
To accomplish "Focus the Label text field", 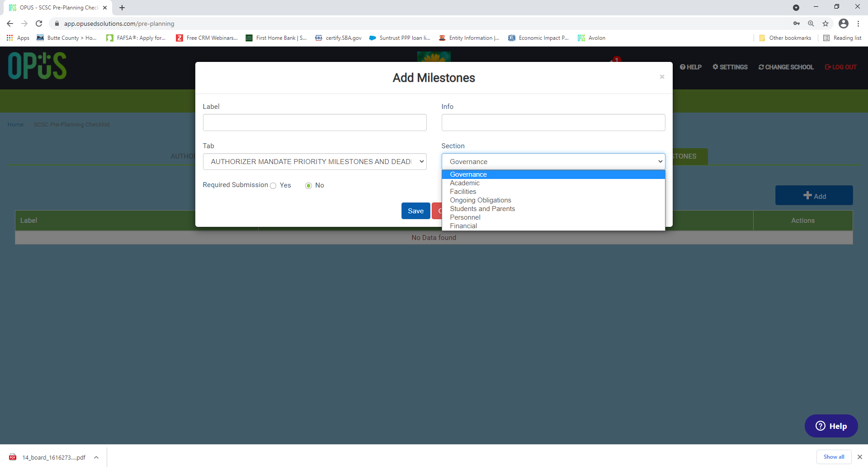I will coord(315,122).
